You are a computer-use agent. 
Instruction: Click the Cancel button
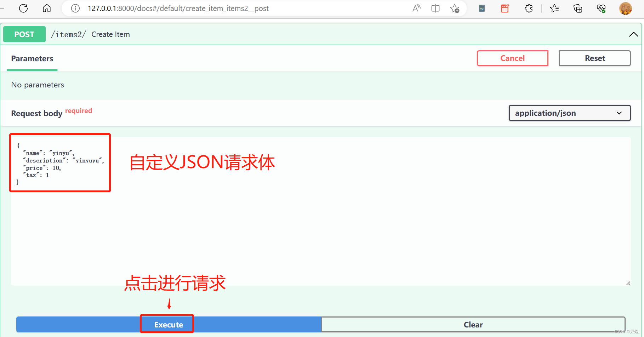tap(512, 58)
